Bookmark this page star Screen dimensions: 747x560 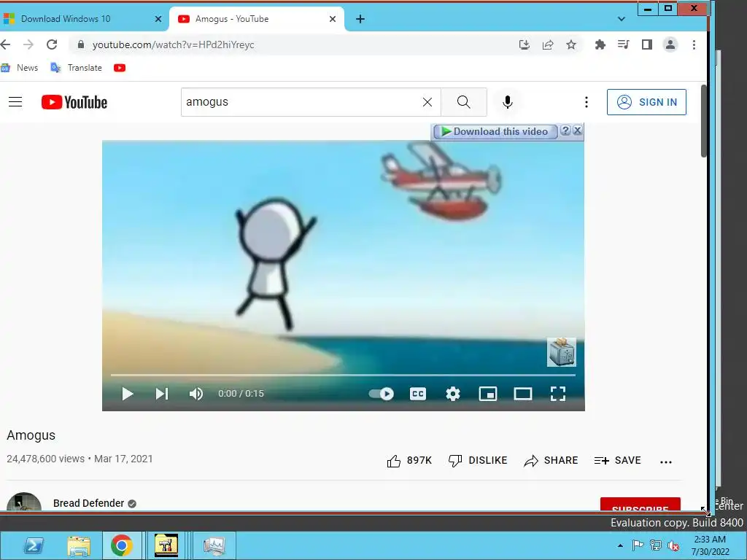click(x=571, y=44)
